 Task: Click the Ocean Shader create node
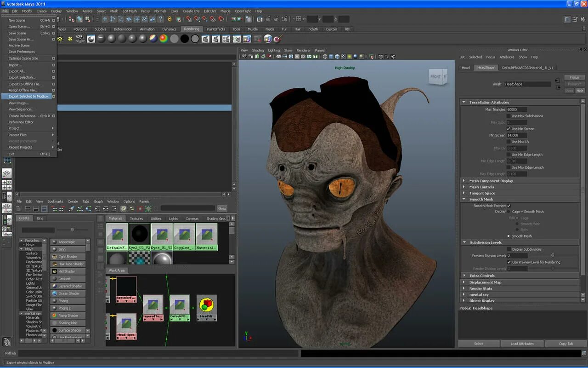click(x=68, y=293)
